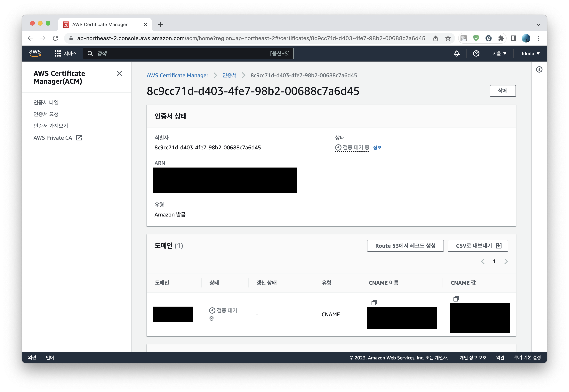The image size is (569, 392).
Task: Go to previous page of domains
Action: tap(483, 261)
